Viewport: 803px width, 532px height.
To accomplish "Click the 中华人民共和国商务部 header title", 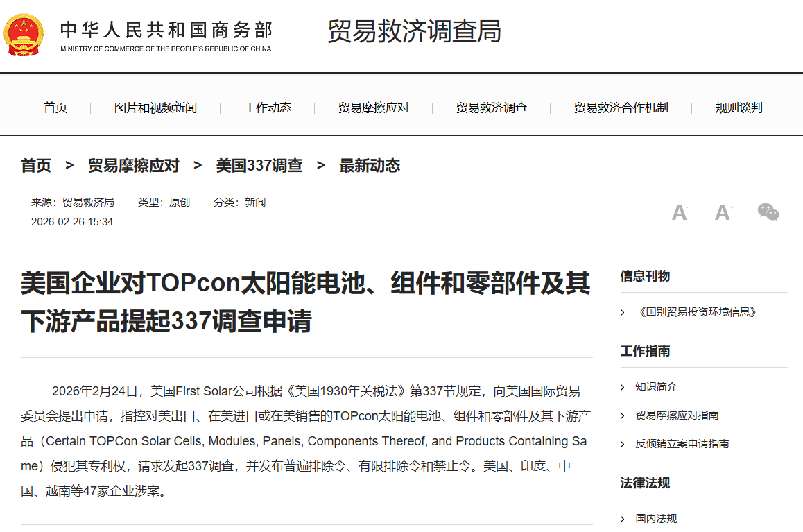I will coord(166,30).
